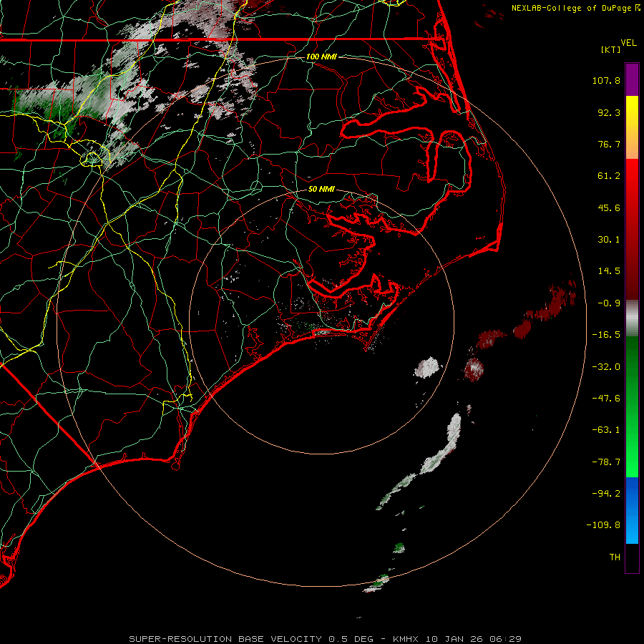Click the TH label under the scale
Image resolution: width=644 pixels, height=644 pixels.
[x=615, y=557]
